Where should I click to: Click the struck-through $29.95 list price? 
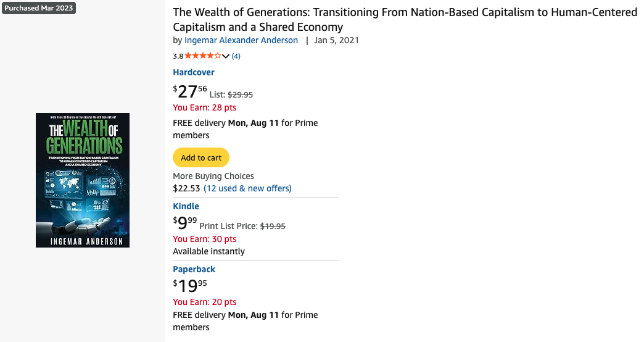pos(241,94)
